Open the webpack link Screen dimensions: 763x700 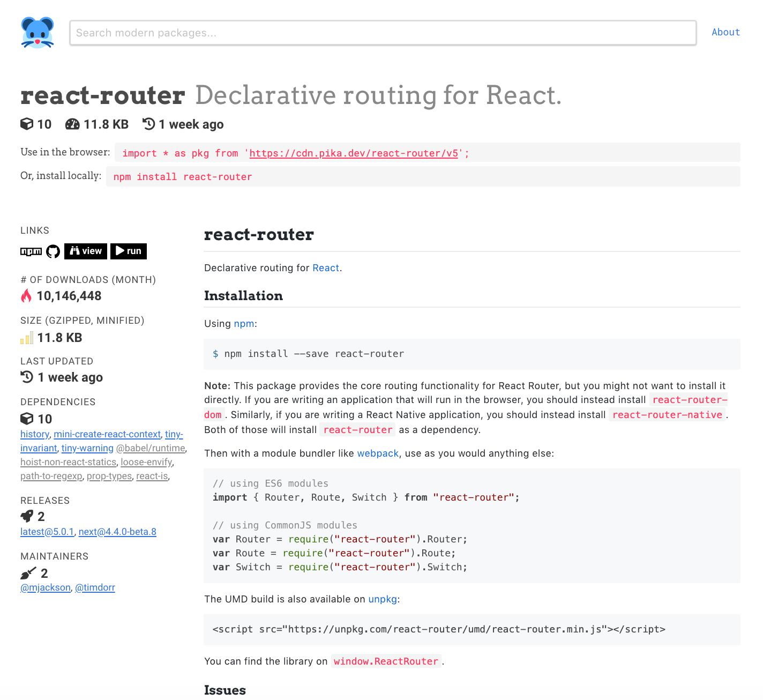pos(378,453)
